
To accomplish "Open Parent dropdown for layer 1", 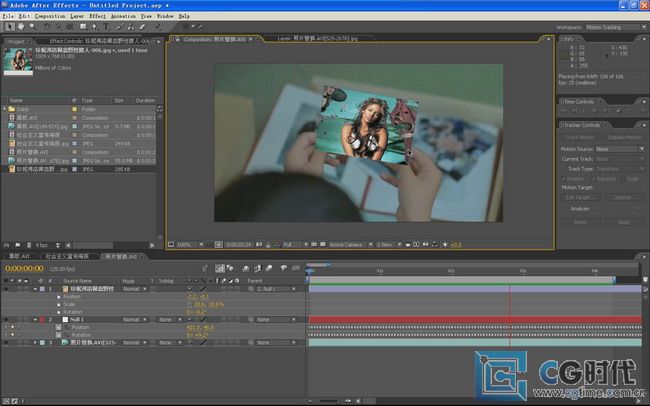I will tap(276, 289).
